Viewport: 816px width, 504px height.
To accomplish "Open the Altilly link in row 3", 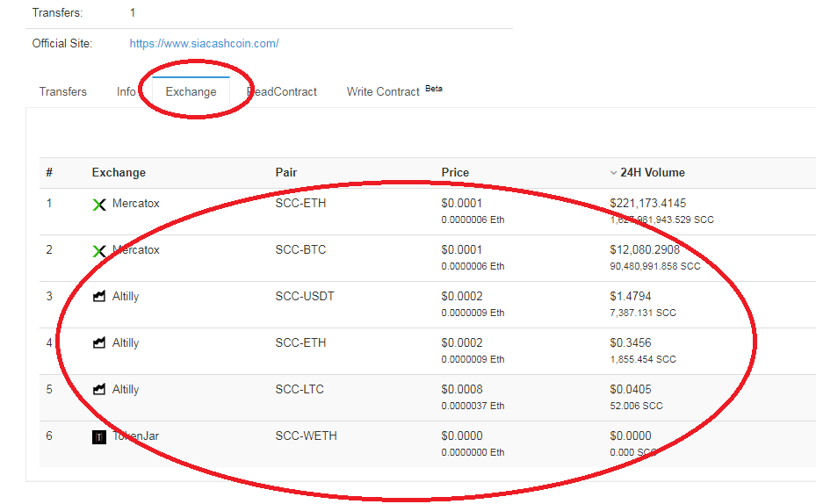I will tap(126, 297).
